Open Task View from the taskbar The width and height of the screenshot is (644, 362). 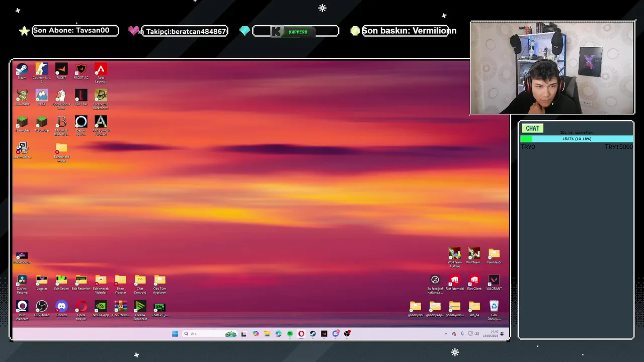point(244,334)
